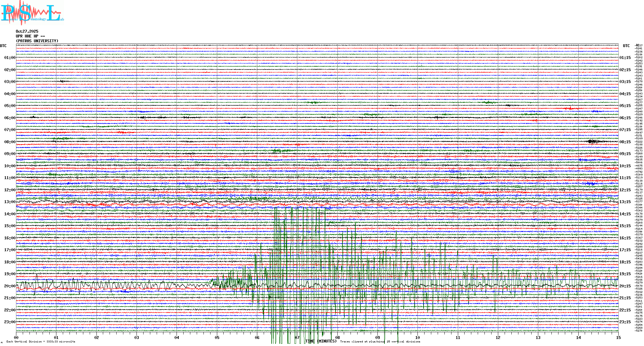Click the 13:00 hour label on left
The height and width of the screenshot is (346, 644).
[x=10, y=202]
